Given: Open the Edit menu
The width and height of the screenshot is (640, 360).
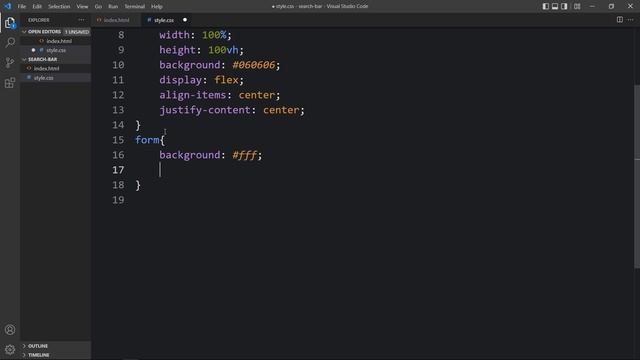Looking at the screenshot, I should (37, 7).
